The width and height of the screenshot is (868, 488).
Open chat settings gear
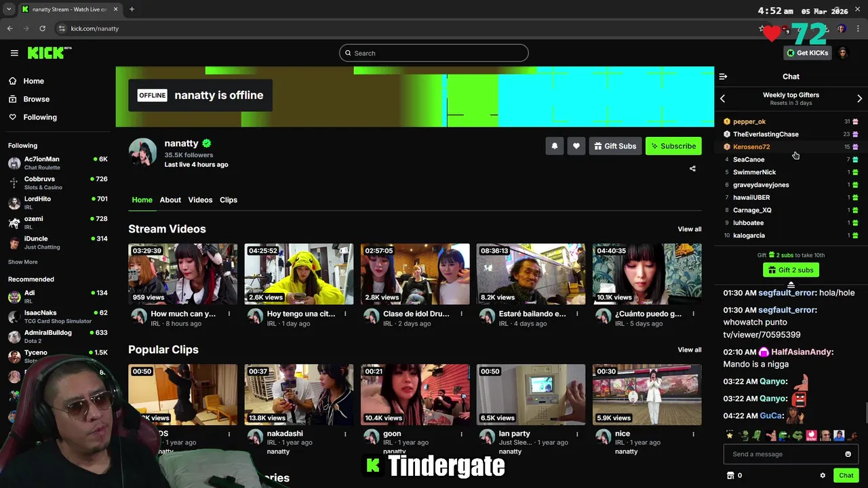click(x=823, y=476)
